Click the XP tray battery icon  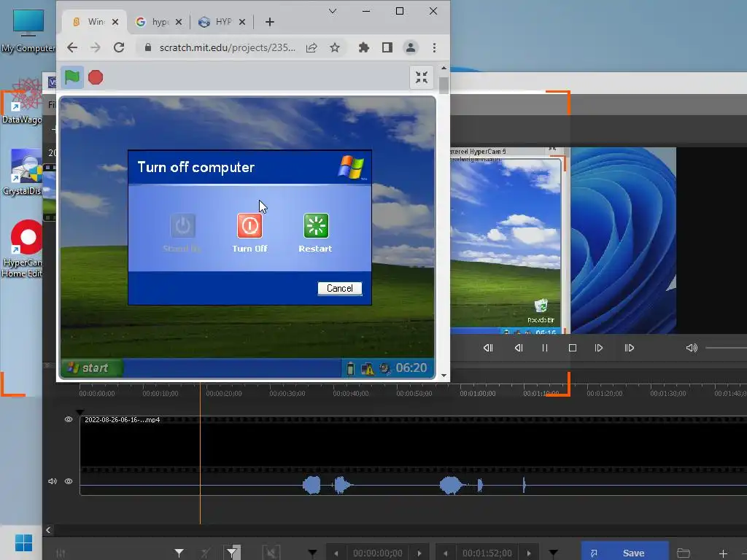350,368
